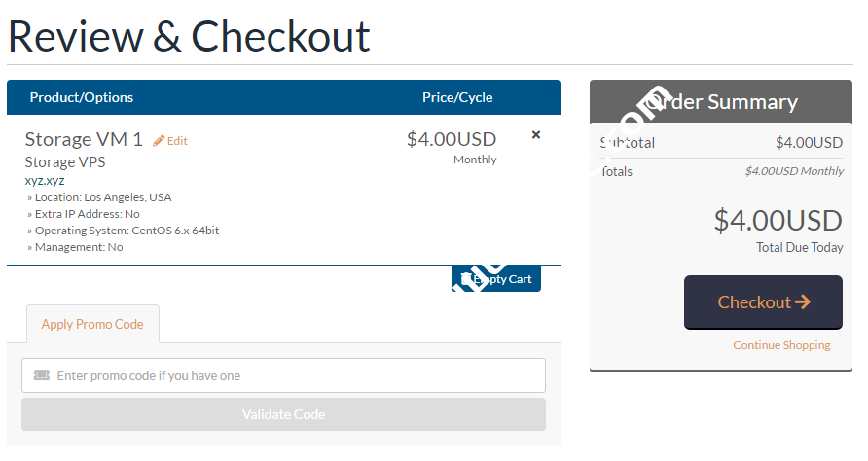This screenshot has width=868, height=461.
Task: Open the Apply Promo Code tab
Action: click(92, 324)
